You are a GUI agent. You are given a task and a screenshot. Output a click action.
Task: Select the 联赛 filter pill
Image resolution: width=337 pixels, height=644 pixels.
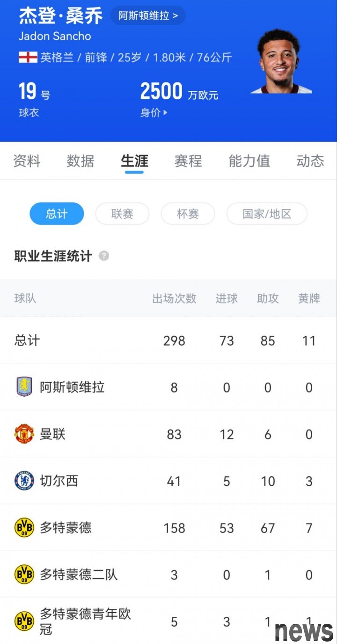pyautogui.click(x=122, y=214)
